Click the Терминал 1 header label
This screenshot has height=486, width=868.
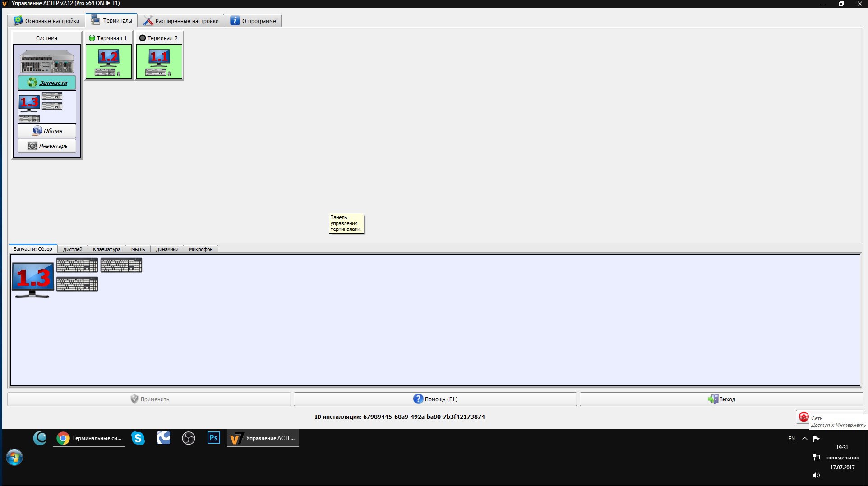pyautogui.click(x=112, y=38)
